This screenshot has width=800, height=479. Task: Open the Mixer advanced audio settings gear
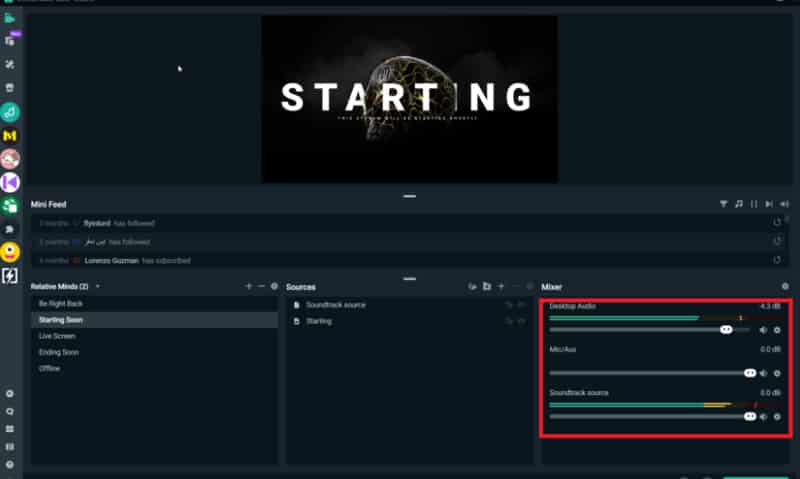[785, 287]
